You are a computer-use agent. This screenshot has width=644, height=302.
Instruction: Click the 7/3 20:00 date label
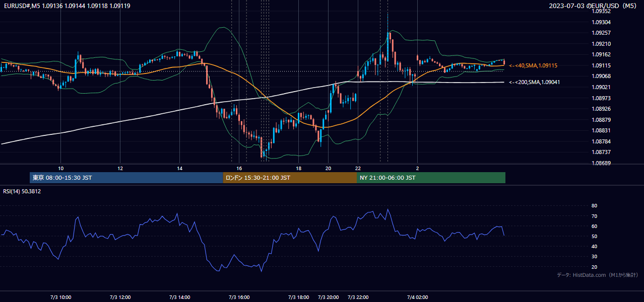point(329,297)
